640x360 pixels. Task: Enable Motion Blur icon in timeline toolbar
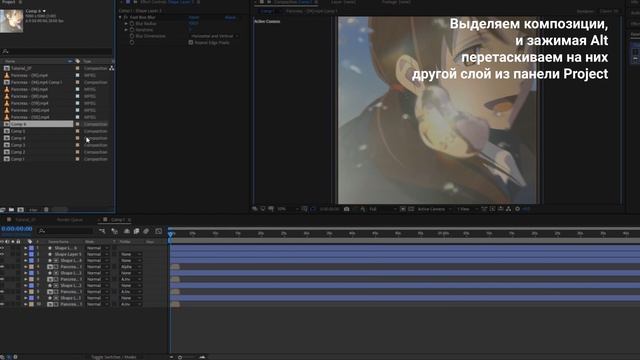click(146, 231)
